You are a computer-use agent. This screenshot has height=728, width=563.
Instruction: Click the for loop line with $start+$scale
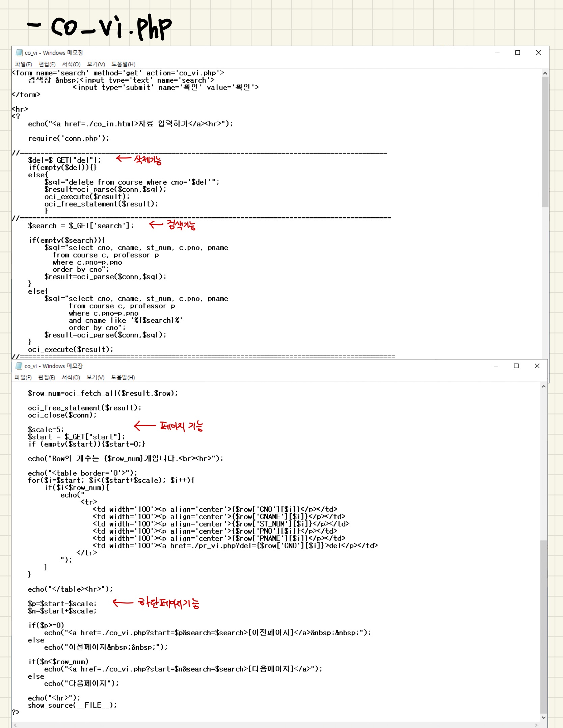click(x=111, y=480)
